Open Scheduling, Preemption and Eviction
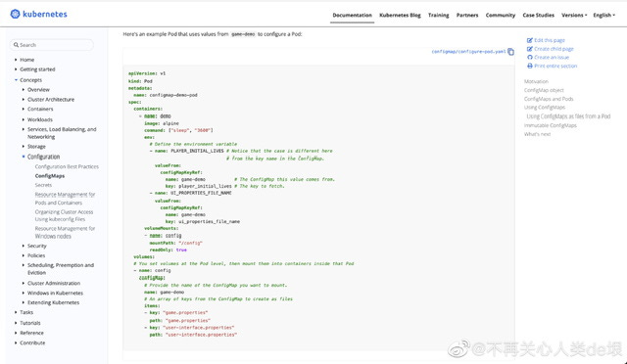 61,269
